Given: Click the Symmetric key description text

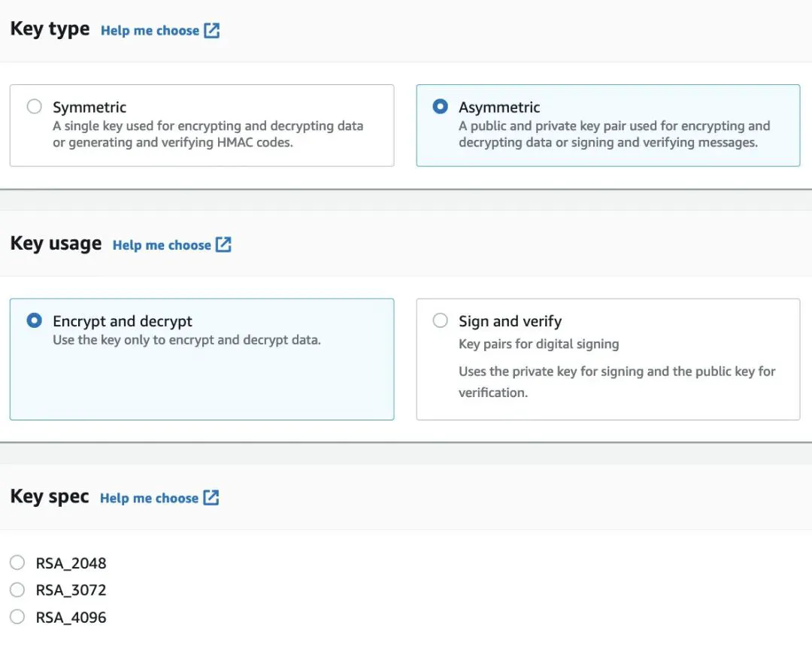Looking at the screenshot, I should (208, 134).
